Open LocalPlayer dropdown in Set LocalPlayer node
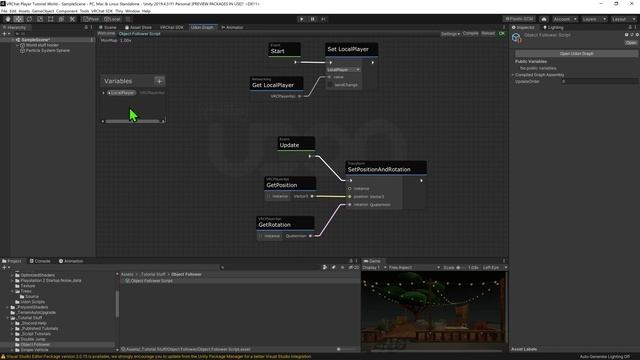640x360 pixels. pyautogui.click(x=343, y=70)
